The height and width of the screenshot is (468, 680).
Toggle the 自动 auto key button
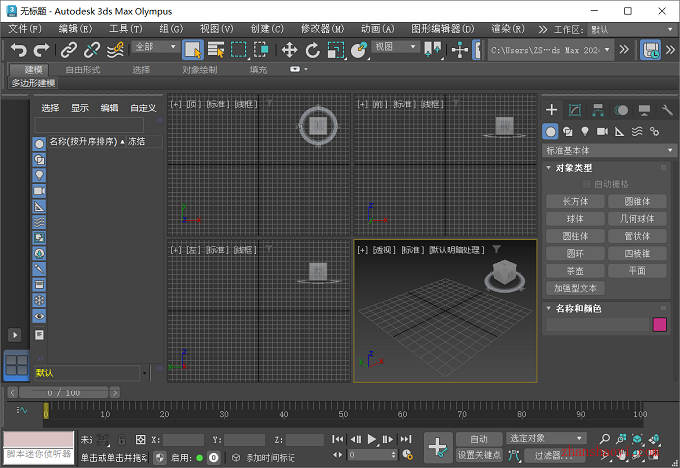click(x=479, y=439)
